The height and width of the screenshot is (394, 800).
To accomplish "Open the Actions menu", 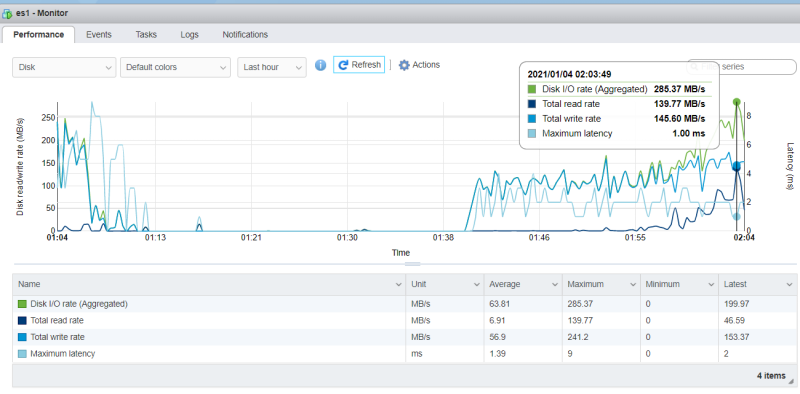I will point(419,65).
